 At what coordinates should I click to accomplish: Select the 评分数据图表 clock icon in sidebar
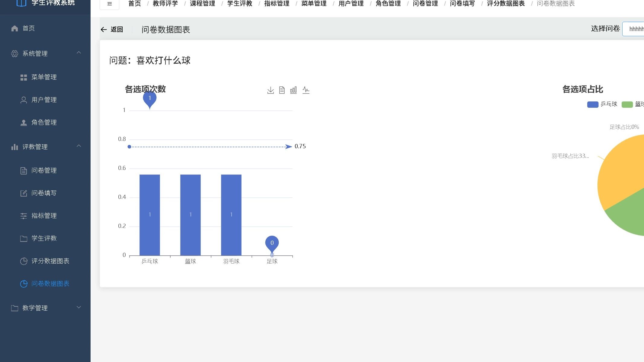(x=24, y=261)
